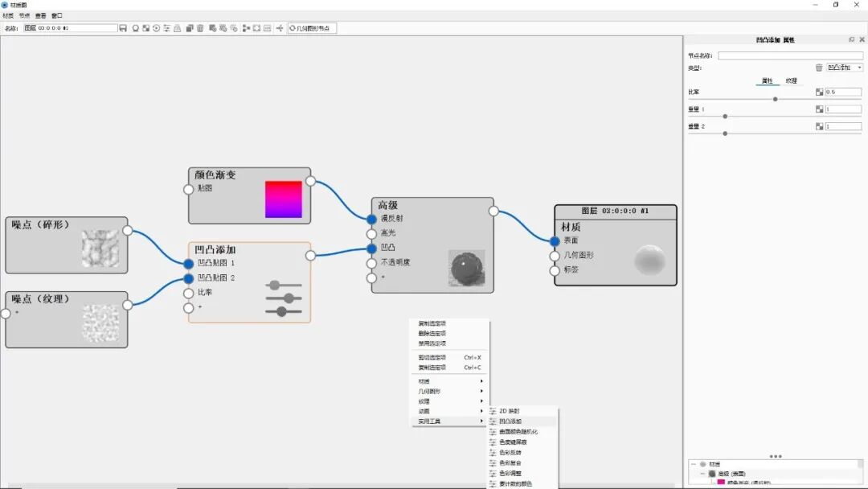Click the trash icon beside the 类型 dropdown

pyautogui.click(x=820, y=68)
